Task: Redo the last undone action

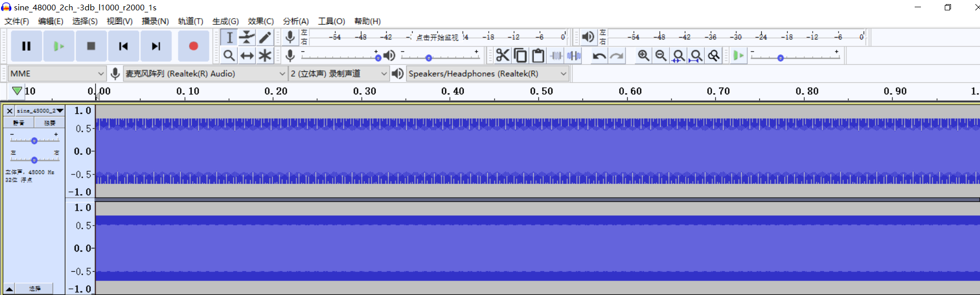Action: tap(617, 55)
